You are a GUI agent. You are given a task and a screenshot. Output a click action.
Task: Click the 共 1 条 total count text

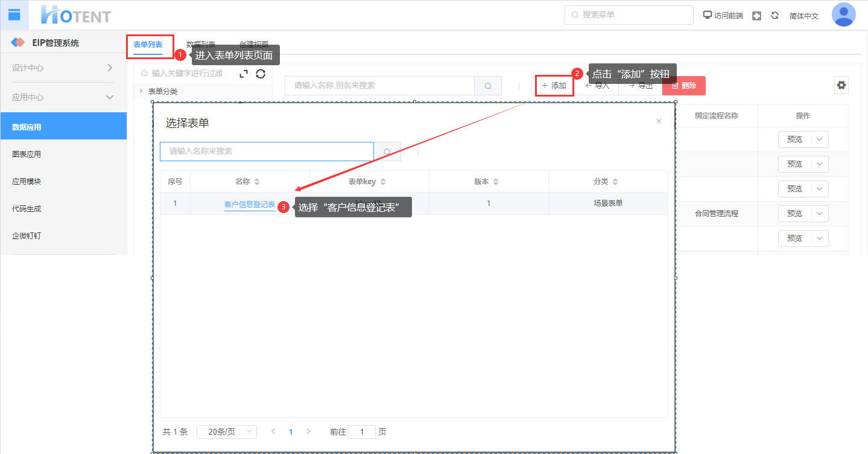(x=175, y=432)
